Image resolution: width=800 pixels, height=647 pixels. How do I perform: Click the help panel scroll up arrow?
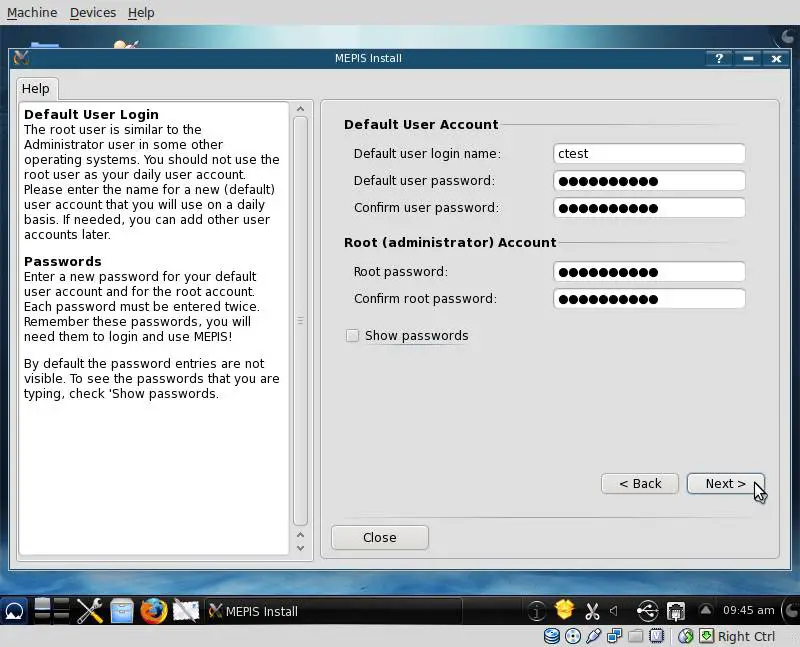301,108
